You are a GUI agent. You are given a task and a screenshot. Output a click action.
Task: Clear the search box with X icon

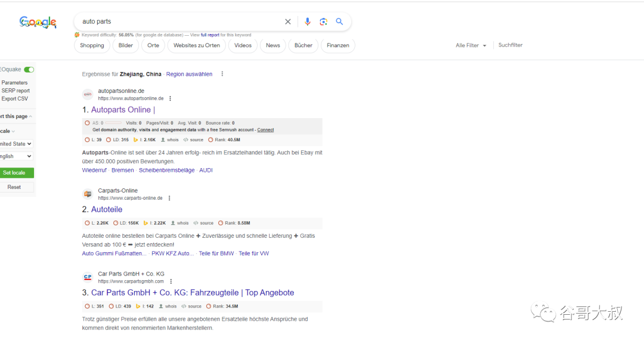click(288, 22)
